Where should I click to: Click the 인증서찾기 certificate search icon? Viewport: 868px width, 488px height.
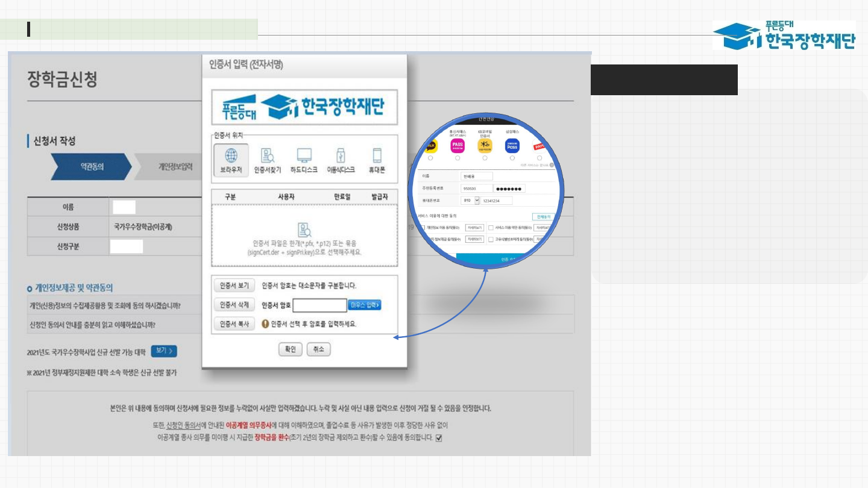[268, 160]
